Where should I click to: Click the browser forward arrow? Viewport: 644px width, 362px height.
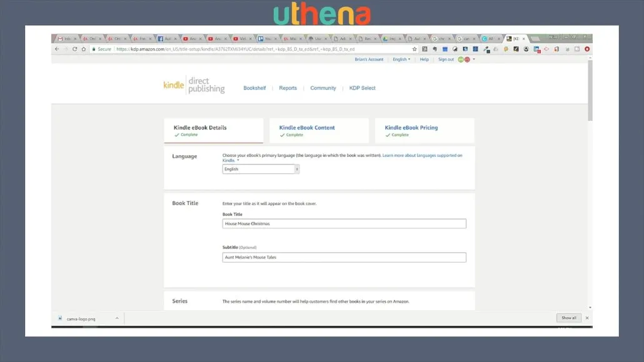click(66, 49)
